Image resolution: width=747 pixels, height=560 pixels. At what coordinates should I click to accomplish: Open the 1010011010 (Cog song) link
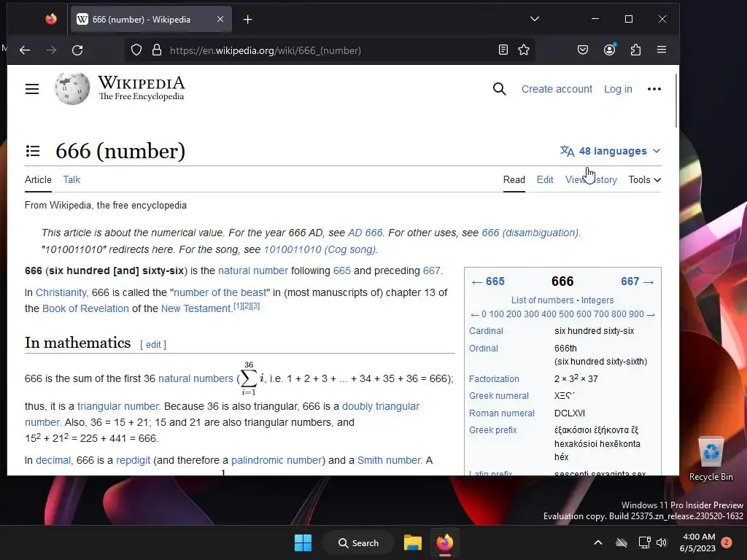click(x=320, y=249)
